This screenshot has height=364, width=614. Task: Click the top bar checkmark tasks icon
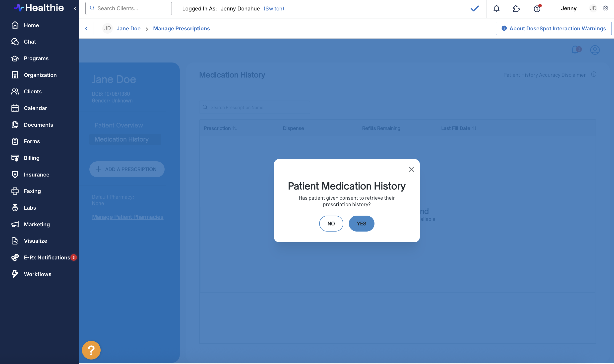click(x=475, y=8)
